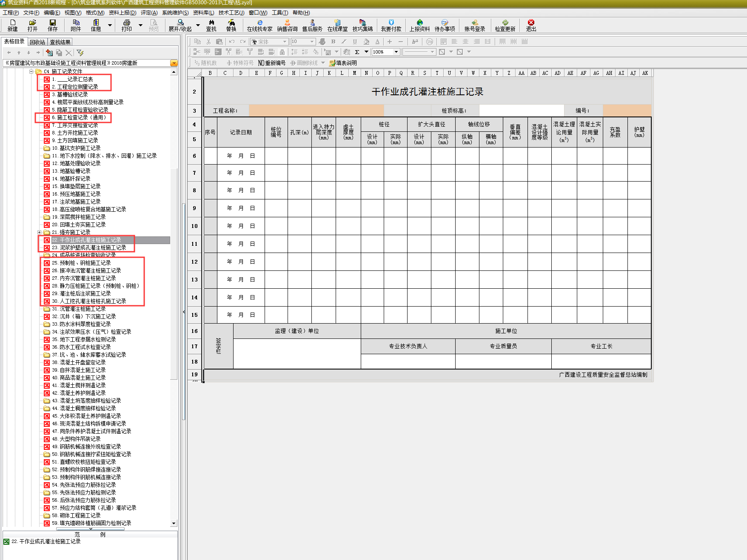Click the 上报资料 upload data icon

click(419, 25)
